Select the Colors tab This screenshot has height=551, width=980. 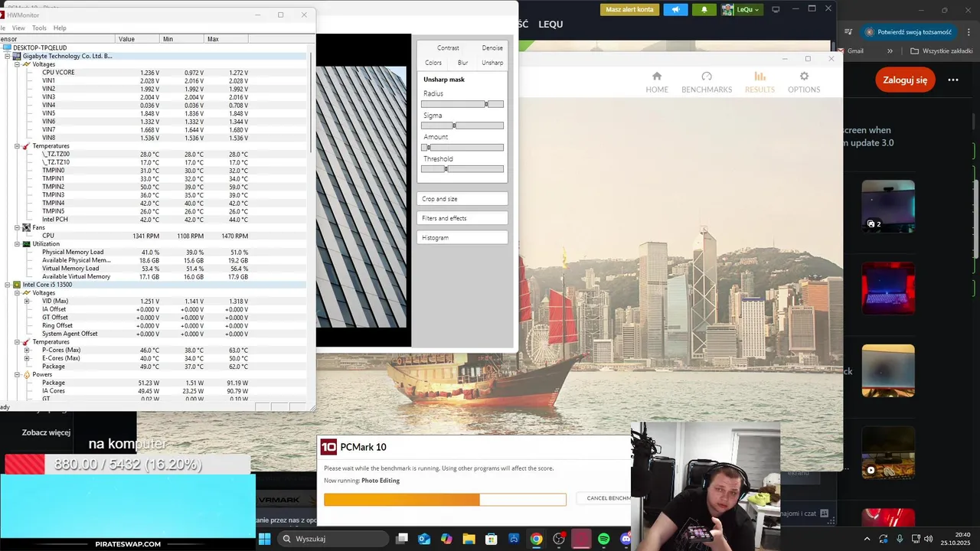433,63
